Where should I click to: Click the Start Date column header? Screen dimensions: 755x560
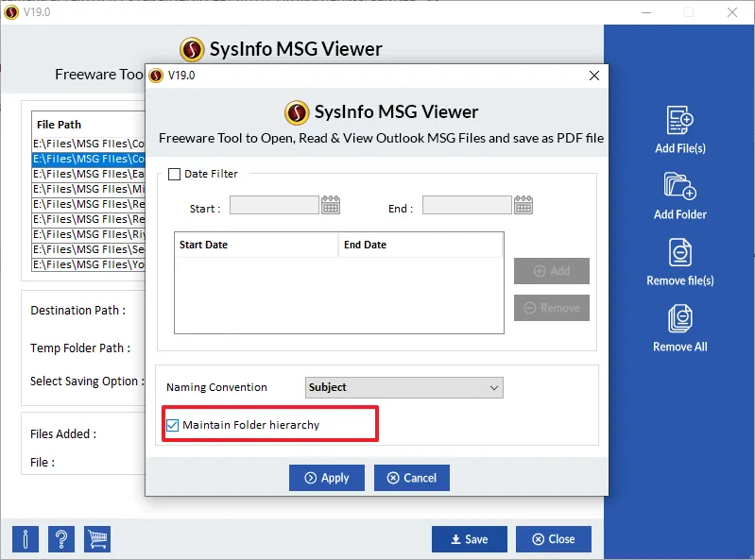pyautogui.click(x=255, y=245)
